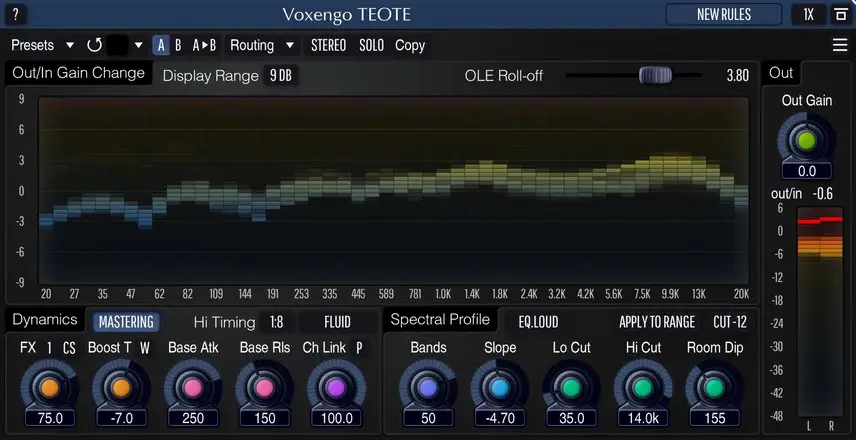Expand the undo history dropdown arrow
This screenshot has height=440, width=856.
tap(138, 45)
